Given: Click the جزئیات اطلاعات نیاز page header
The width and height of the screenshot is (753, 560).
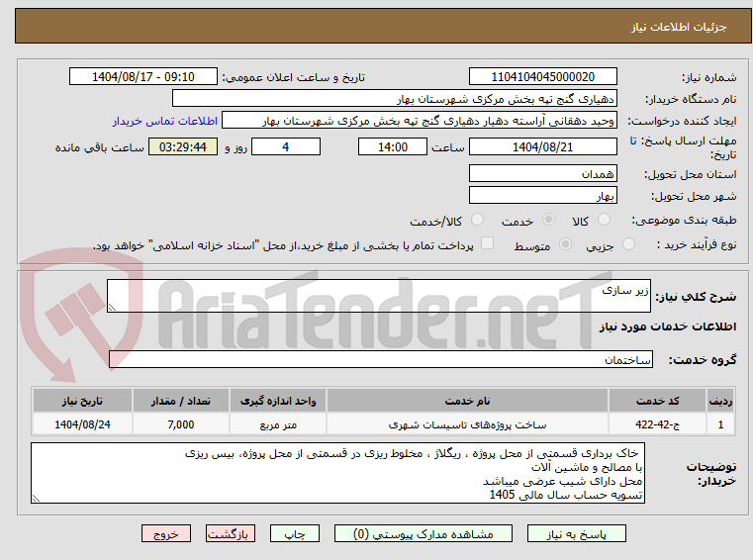Looking at the screenshot, I should [x=678, y=27].
